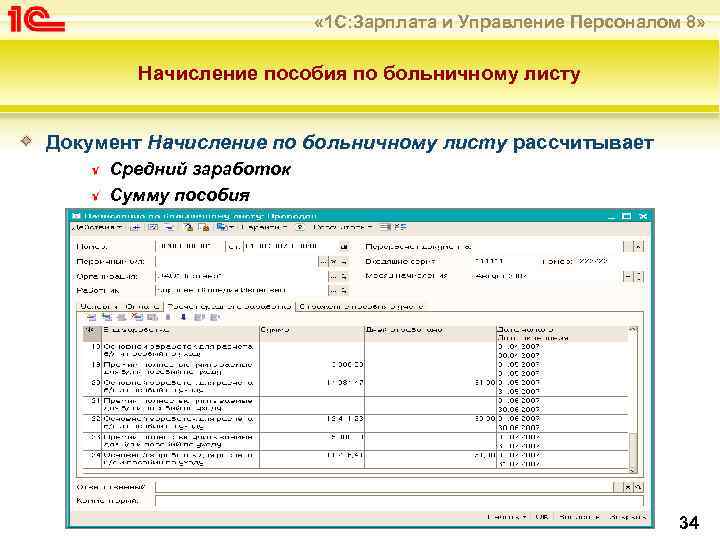The image size is (720, 540).
Task: Click into the Номер field
Action: [x=191, y=246]
